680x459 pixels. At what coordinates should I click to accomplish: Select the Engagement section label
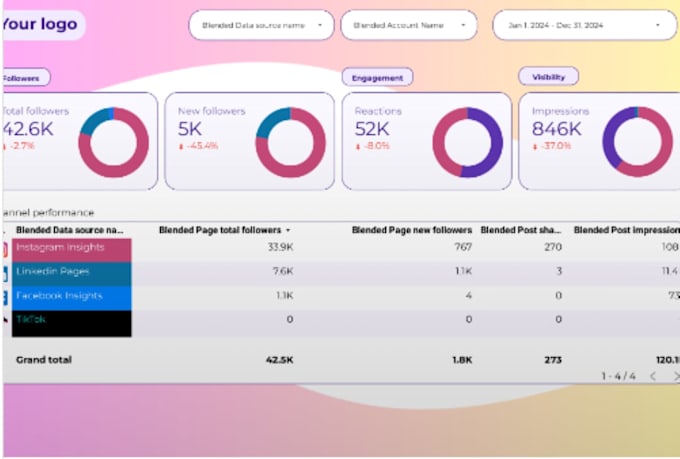tap(377, 78)
